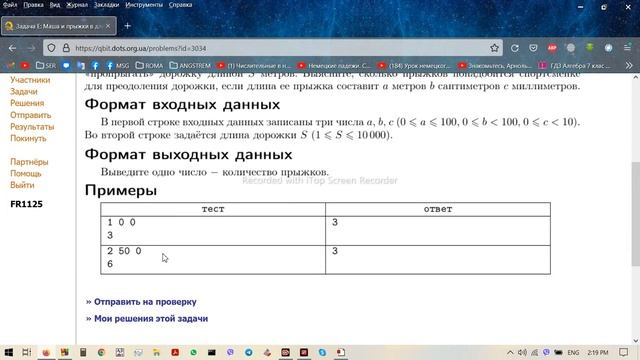Viewport: 640px width, 360px height.
Task: Open Решения sidebar link
Action: tap(27, 103)
